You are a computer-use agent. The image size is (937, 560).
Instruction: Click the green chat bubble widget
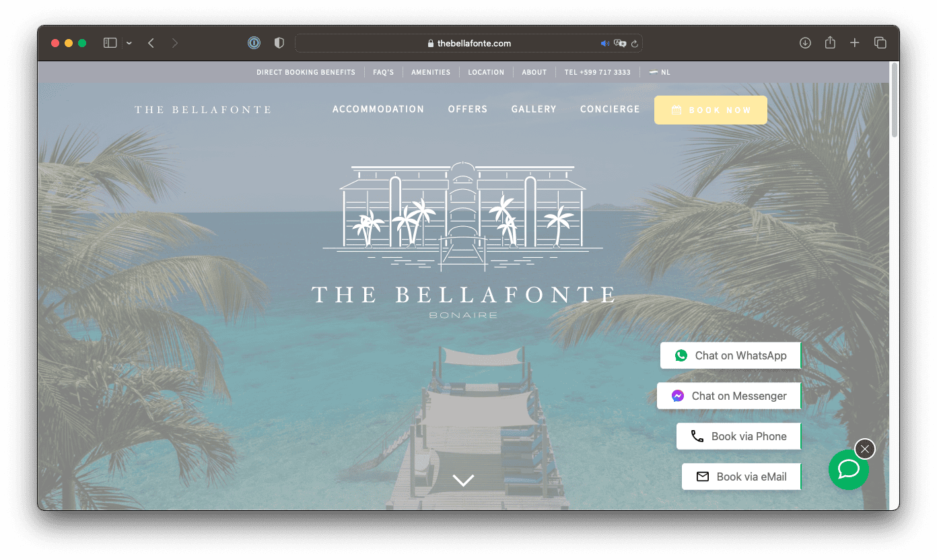point(849,470)
